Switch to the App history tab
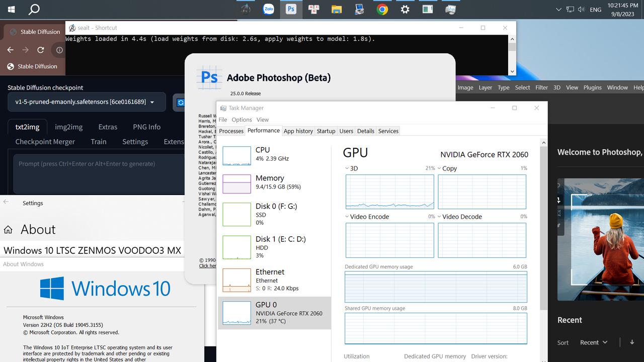Screen dimensions: 644x362 (x=298, y=131)
